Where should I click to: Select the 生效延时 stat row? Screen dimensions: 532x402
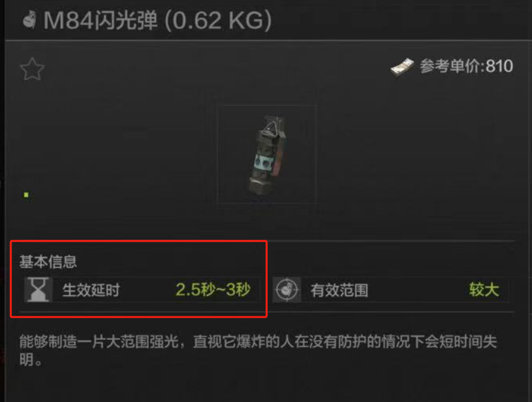tap(141, 290)
